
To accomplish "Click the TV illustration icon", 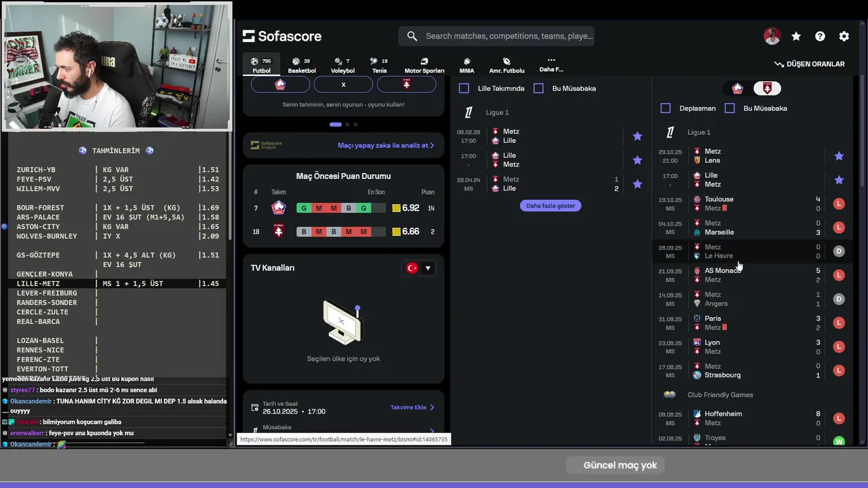I will pyautogui.click(x=343, y=323).
